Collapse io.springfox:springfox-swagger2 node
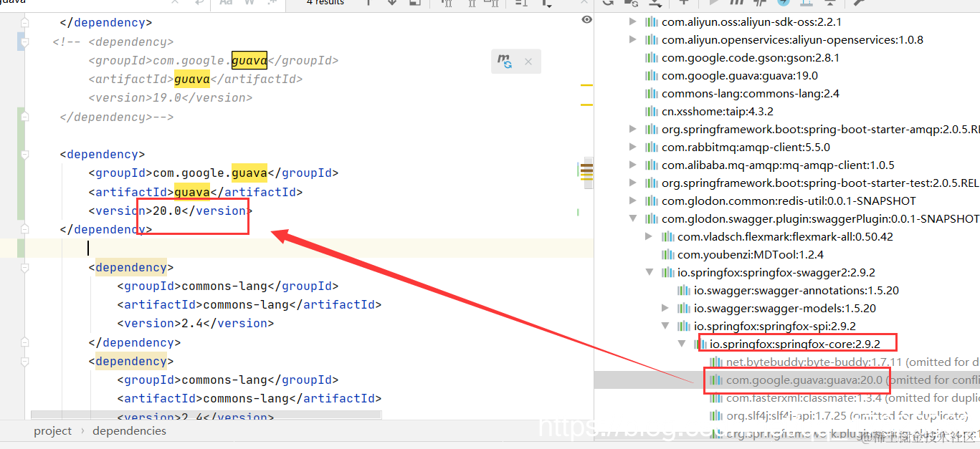This screenshot has width=980, height=449. [x=649, y=273]
